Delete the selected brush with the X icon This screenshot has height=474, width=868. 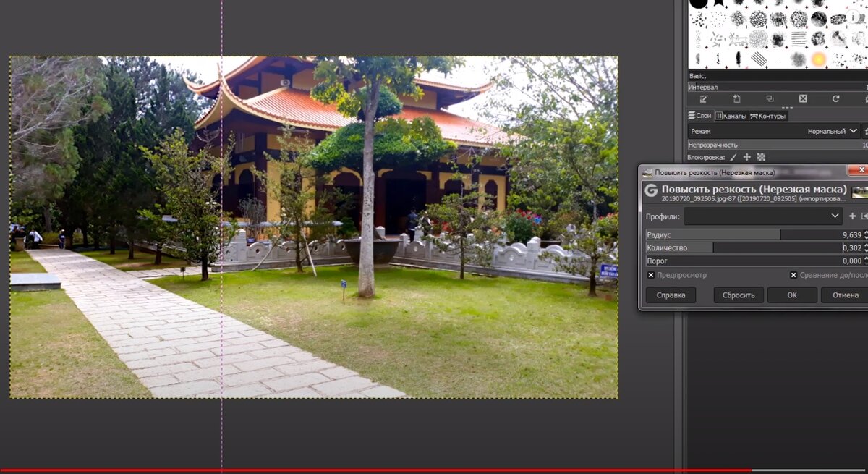(803, 99)
